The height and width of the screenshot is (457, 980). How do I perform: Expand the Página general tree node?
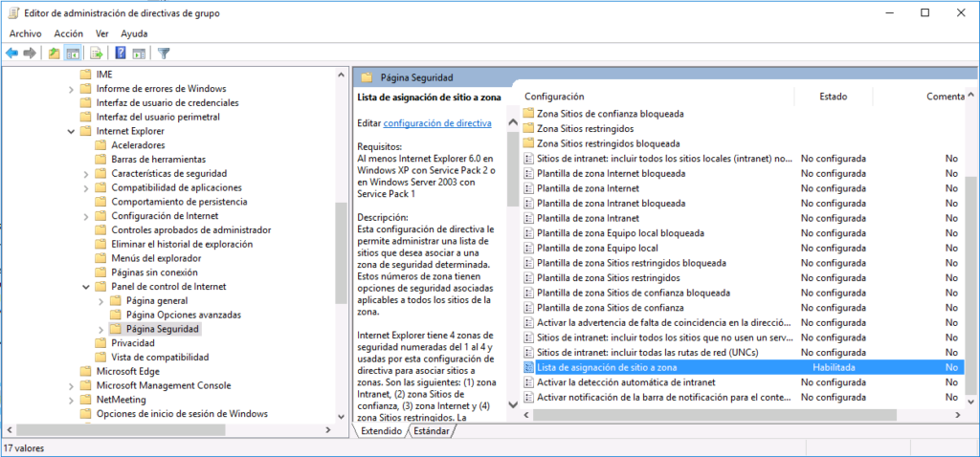[x=102, y=300]
